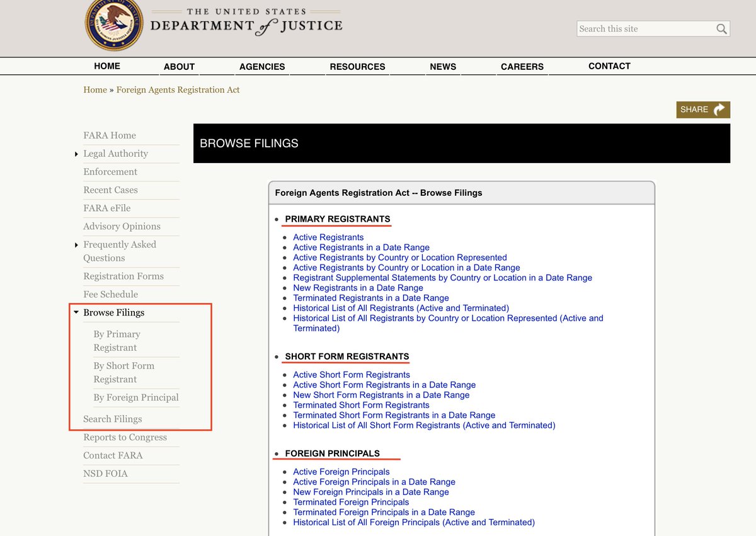Viewport: 756px width, 536px height.
Task: Click the search magnifier icon
Action: (x=721, y=29)
